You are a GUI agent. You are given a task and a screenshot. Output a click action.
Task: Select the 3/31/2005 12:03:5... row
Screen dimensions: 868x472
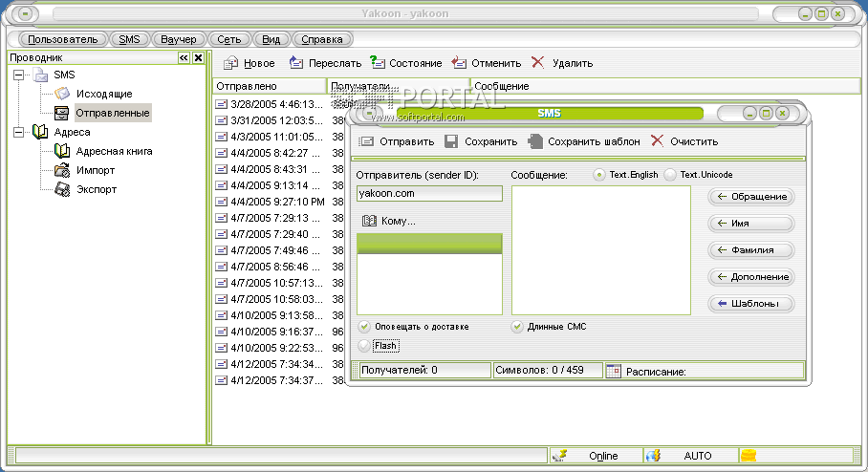click(x=279, y=120)
